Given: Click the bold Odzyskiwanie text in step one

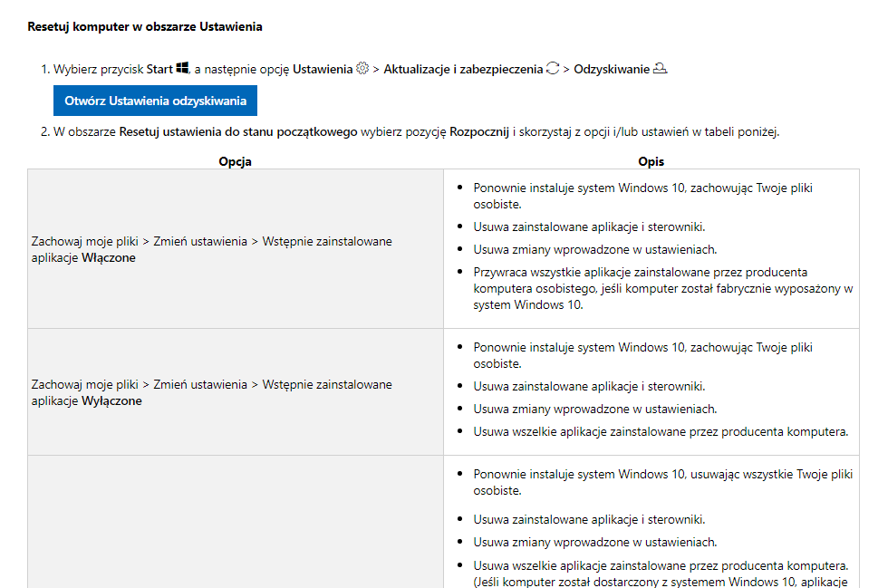Looking at the screenshot, I should pyautogui.click(x=612, y=69).
